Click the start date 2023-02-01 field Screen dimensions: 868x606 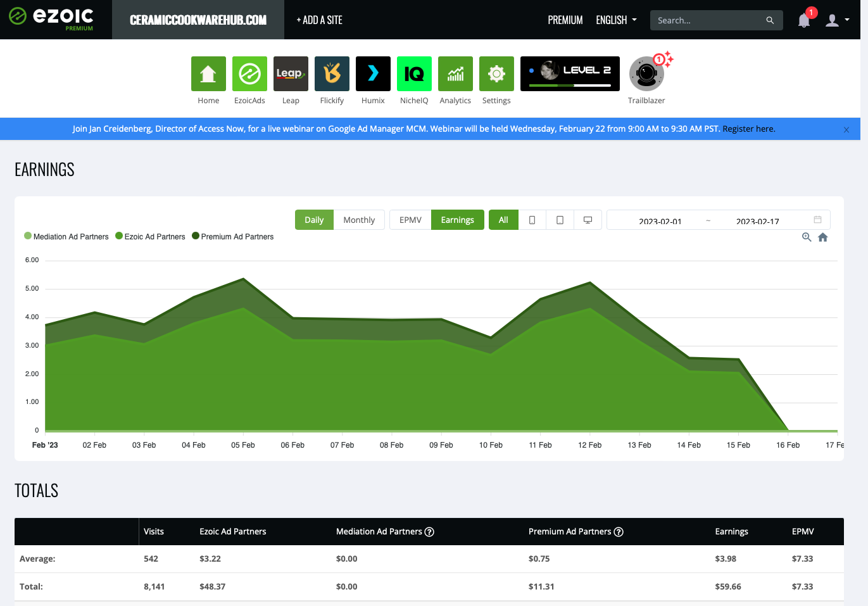point(660,221)
